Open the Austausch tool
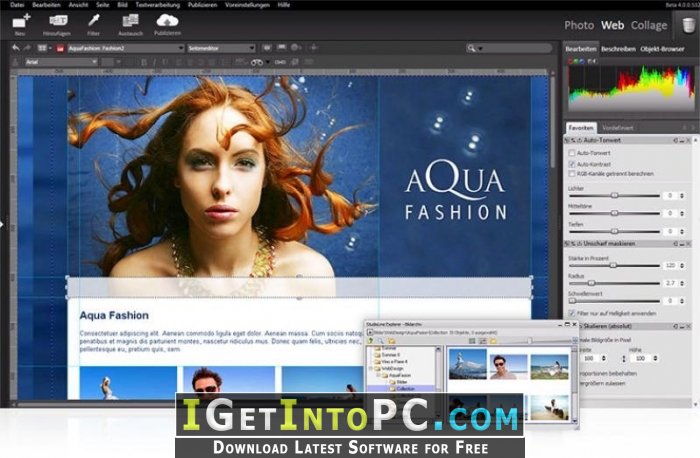The width and height of the screenshot is (700, 458). coord(130,21)
